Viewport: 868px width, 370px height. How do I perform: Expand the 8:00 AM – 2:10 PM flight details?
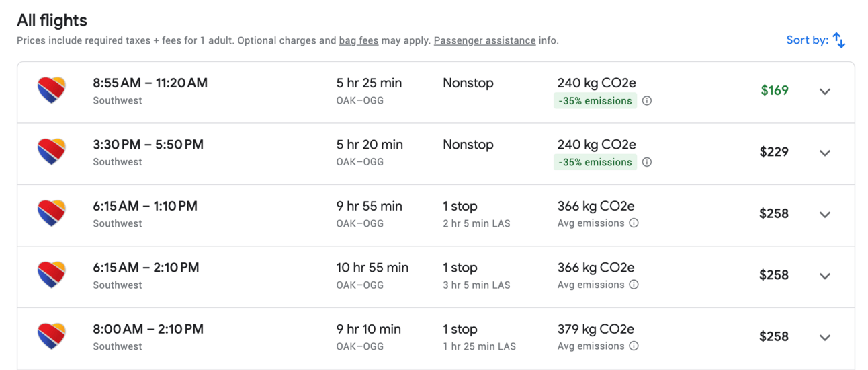(825, 338)
